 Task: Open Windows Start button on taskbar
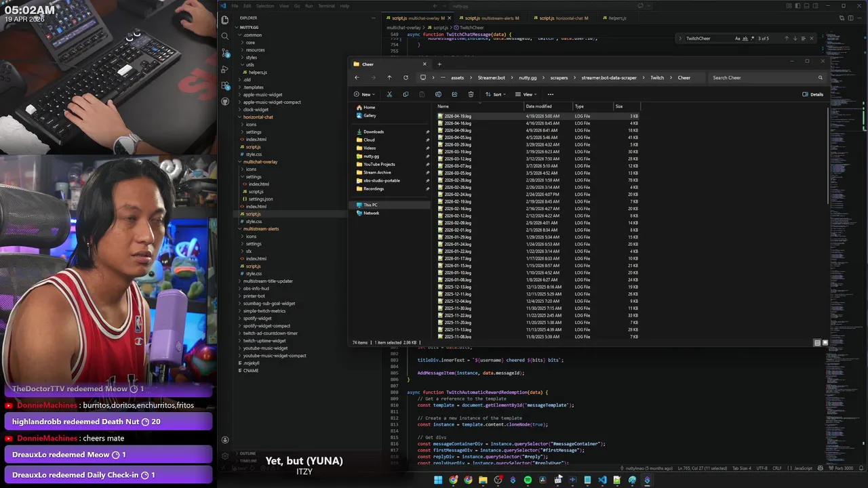click(x=438, y=480)
